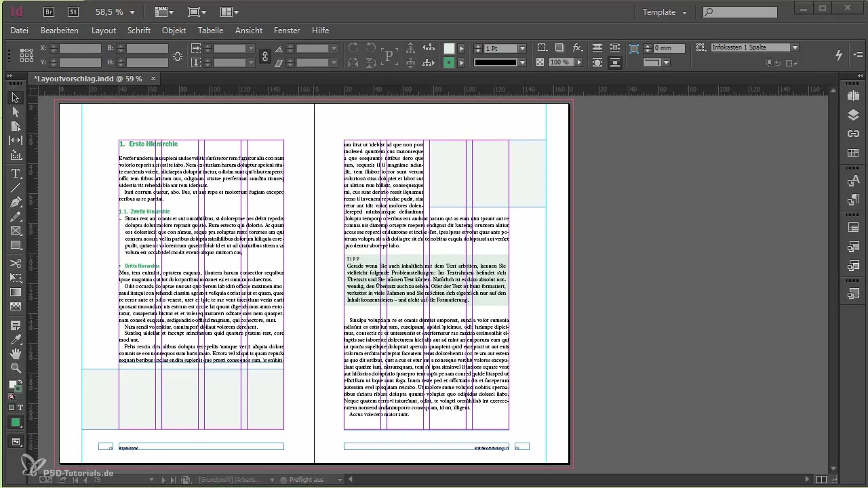Open Adobe Stock via St icon
The image size is (868, 488).
[73, 12]
